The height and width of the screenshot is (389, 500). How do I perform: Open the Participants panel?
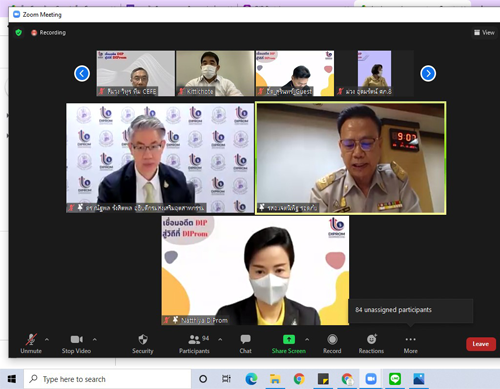tap(194, 344)
